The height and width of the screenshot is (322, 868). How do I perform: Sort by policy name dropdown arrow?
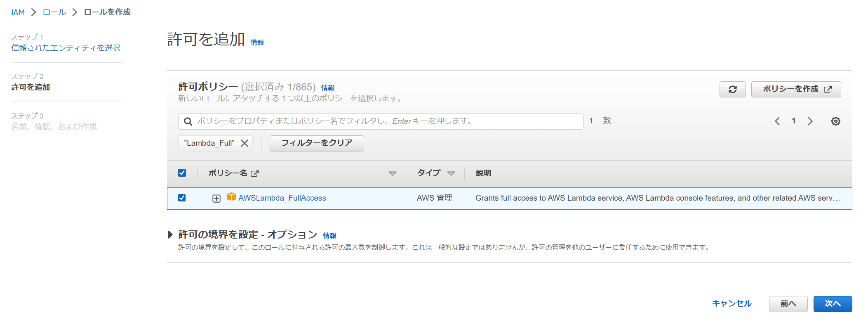click(393, 173)
